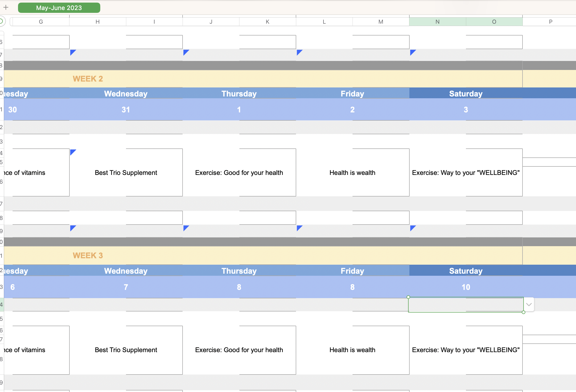Open comment flag above WEEK 2 banner under column N
Screen dimensions: 576x392
pos(412,52)
